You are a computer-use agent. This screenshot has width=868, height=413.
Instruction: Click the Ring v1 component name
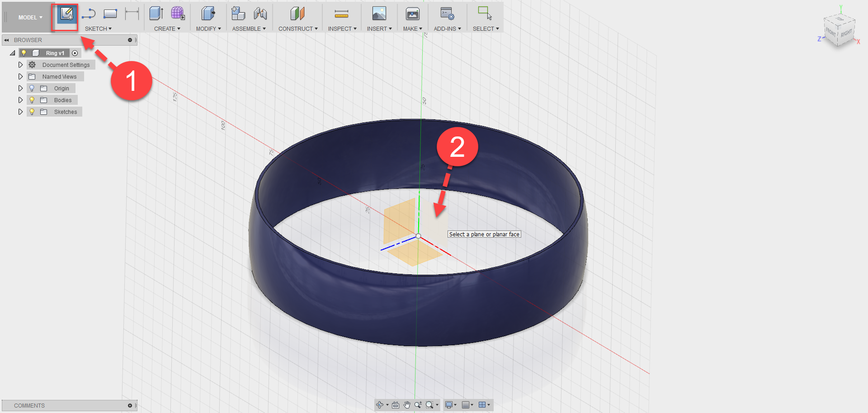[x=54, y=52]
